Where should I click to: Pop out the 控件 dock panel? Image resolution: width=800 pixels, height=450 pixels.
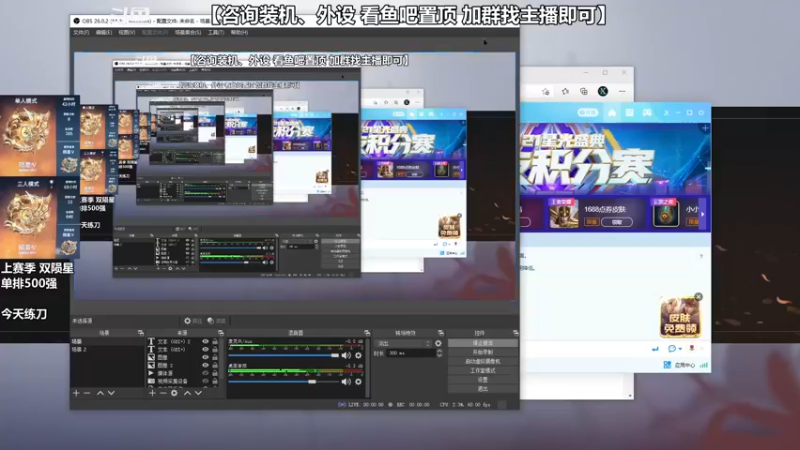[516, 333]
